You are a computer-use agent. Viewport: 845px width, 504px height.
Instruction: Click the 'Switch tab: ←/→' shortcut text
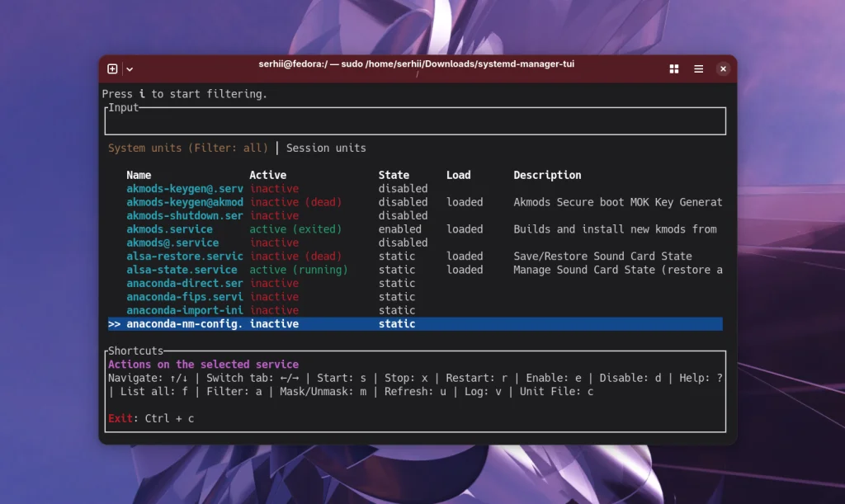tap(253, 378)
